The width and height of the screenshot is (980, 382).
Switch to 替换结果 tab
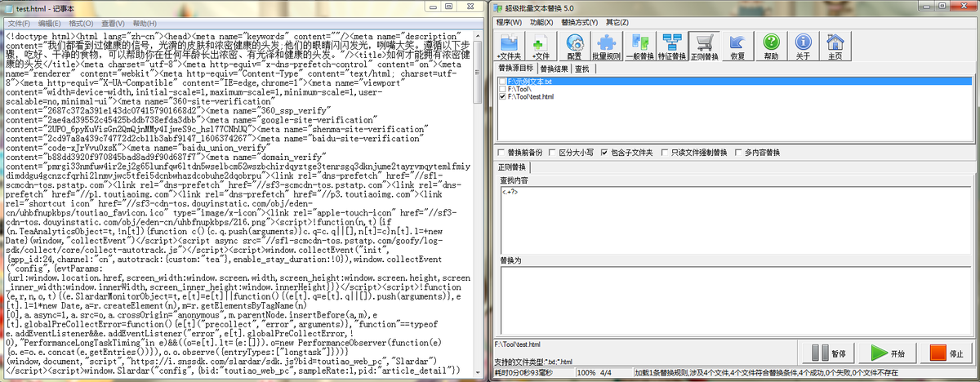coord(555,69)
